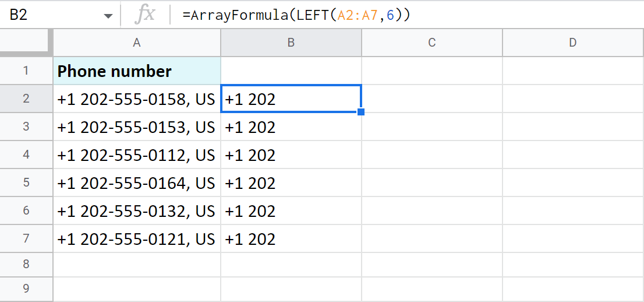The width and height of the screenshot is (644, 302).
Task: Click cell B4 containing +1 202
Action: pyautogui.click(x=291, y=155)
